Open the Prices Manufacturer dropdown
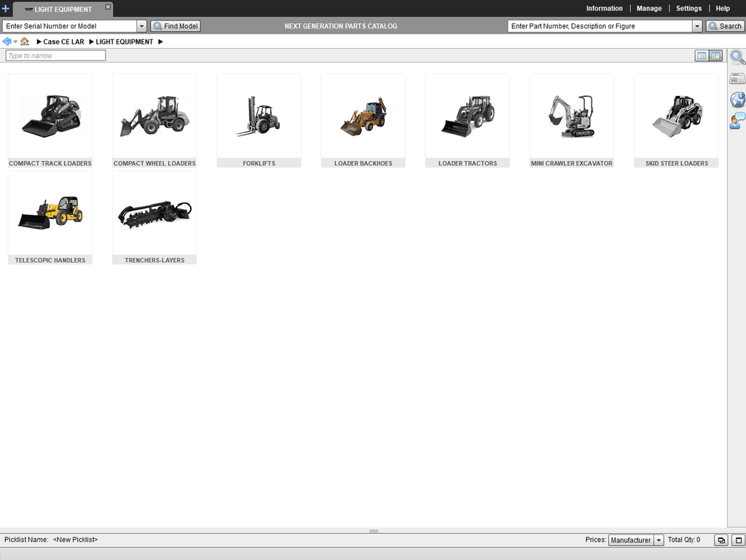 (659, 540)
